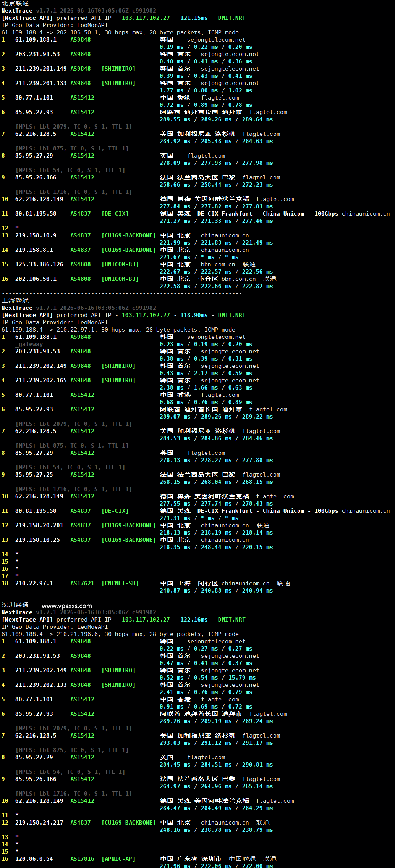Click hop IP 125.33.186.126
This screenshot has width=395, height=868.
(x=39, y=264)
